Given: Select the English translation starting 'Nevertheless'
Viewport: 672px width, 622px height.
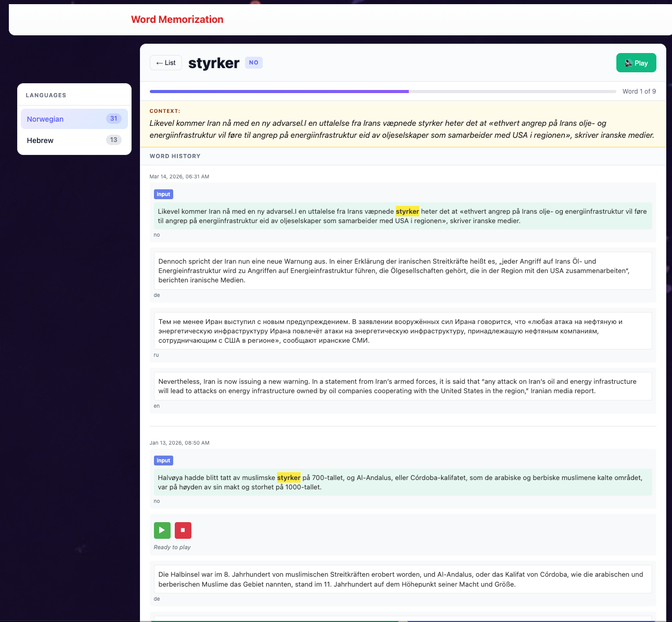Looking at the screenshot, I should (x=402, y=386).
